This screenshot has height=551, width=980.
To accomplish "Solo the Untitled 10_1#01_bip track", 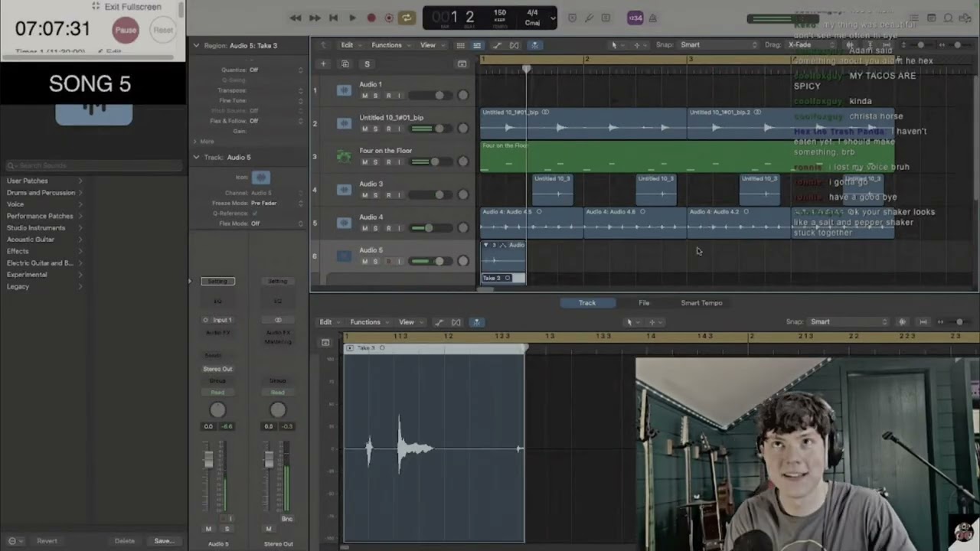I will (x=376, y=129).
